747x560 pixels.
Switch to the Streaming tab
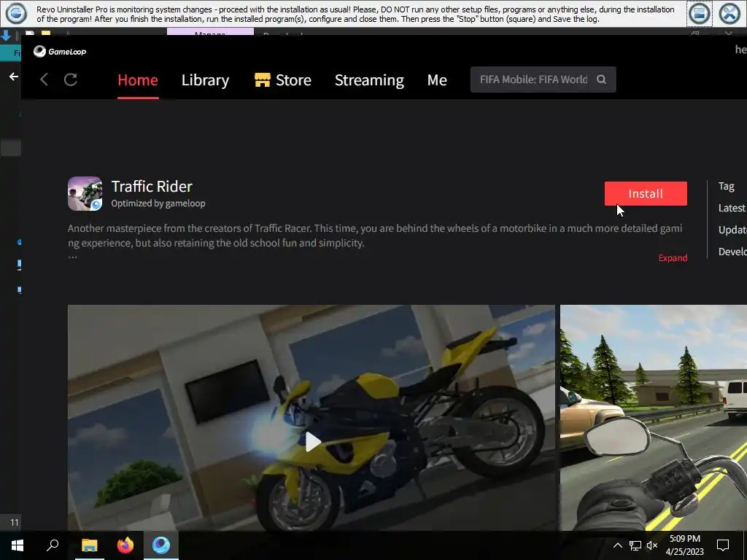tap(369, 80)
